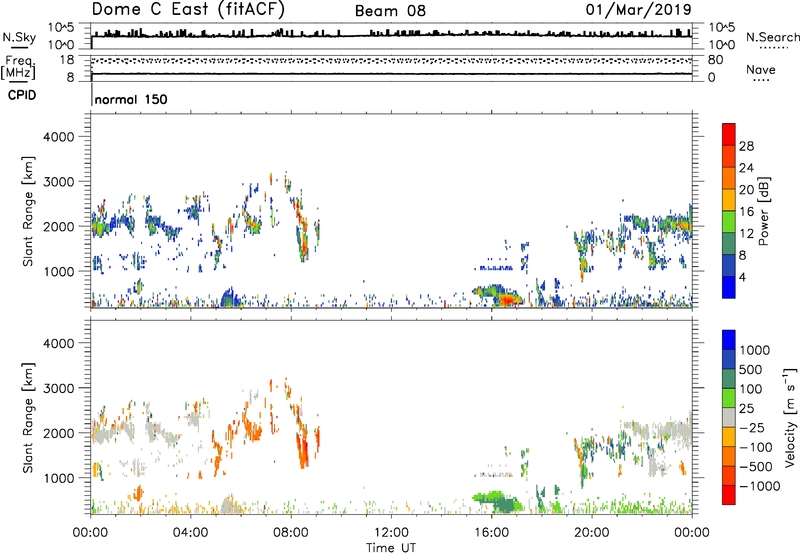The height and width of the screenshot is (554, 800).
Task: Click the "18" frequency axis tick
Action: [x=67, y=60]
